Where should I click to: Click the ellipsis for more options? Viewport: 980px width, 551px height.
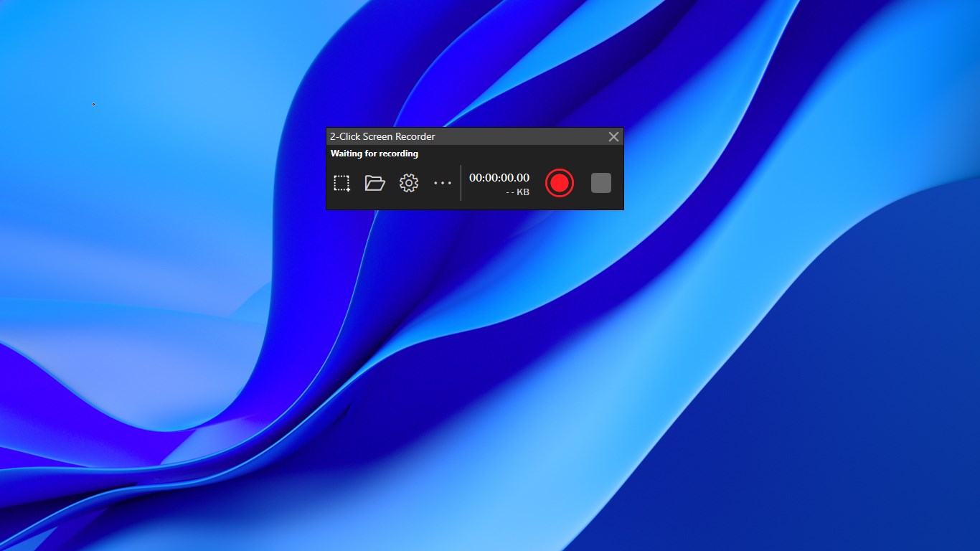pyautogui.click(x=443, y=183)
